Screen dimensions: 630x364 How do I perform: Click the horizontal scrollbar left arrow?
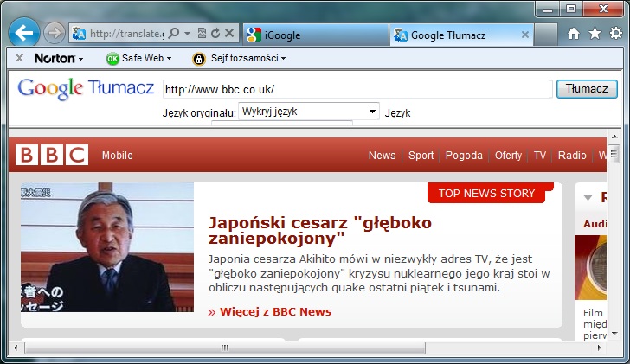pyautogui.click(x=16, y=348)
